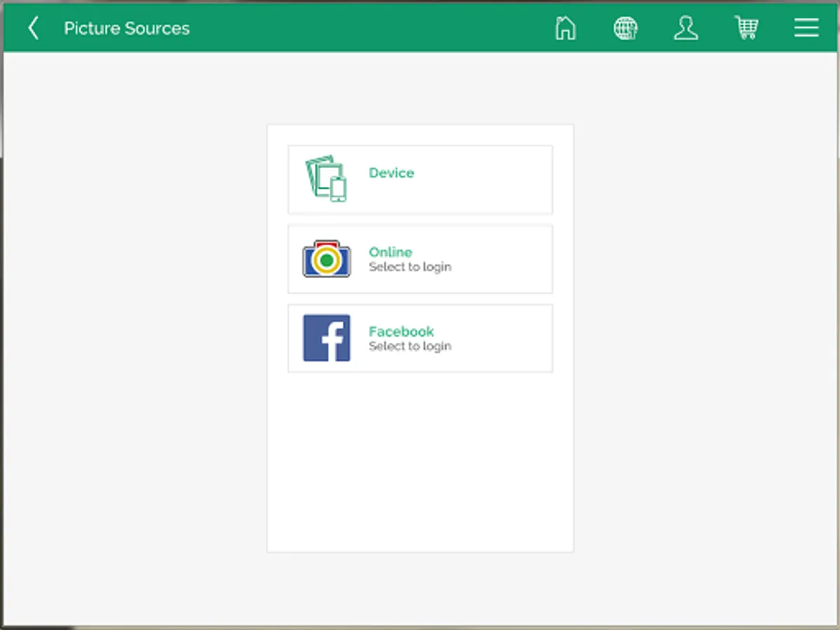Go back using the header arrow
This screenshot has height=630, width=840.
coord(33,28)
